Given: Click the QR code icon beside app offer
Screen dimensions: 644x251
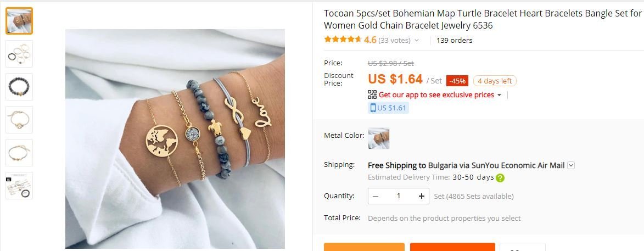Looking at the screenshot, I should pyautogui.click(x=372, y=94).
